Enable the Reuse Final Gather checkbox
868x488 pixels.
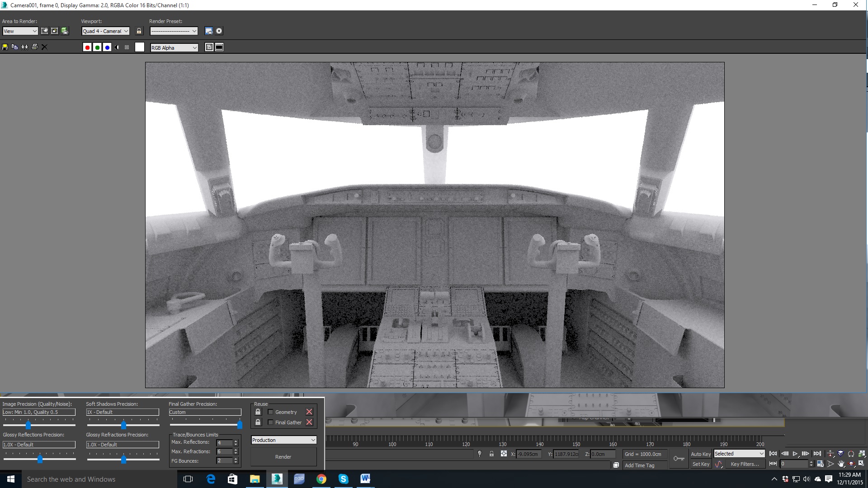click(270, 422)
